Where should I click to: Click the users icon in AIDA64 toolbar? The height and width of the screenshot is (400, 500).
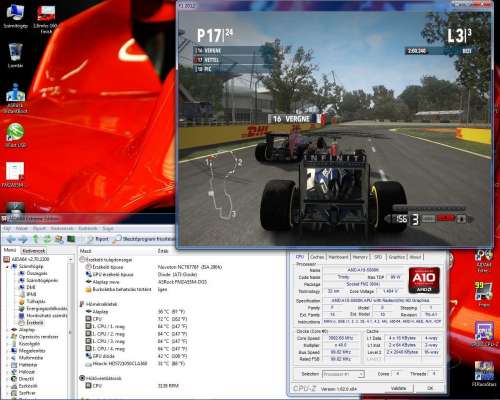[59, 239]
